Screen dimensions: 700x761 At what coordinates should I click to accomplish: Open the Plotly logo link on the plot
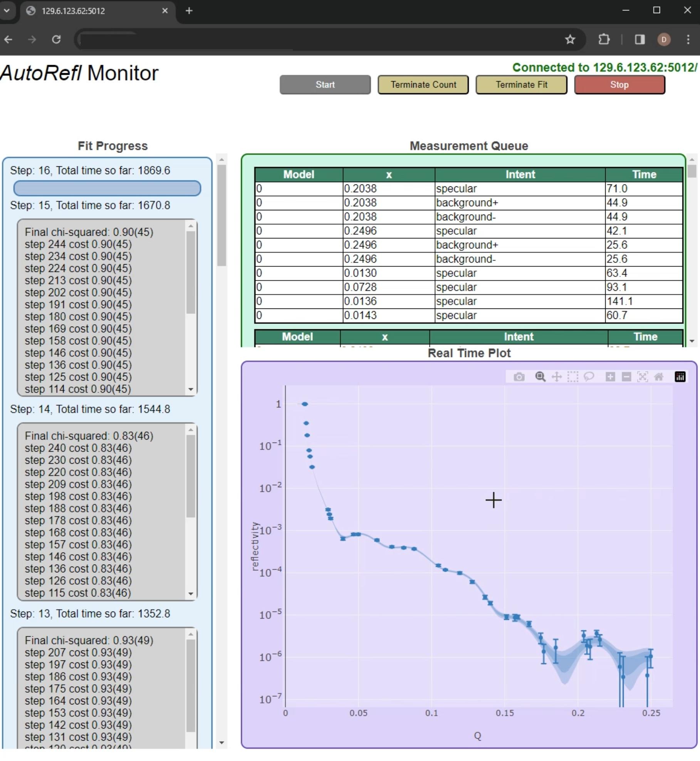[680, 377]
